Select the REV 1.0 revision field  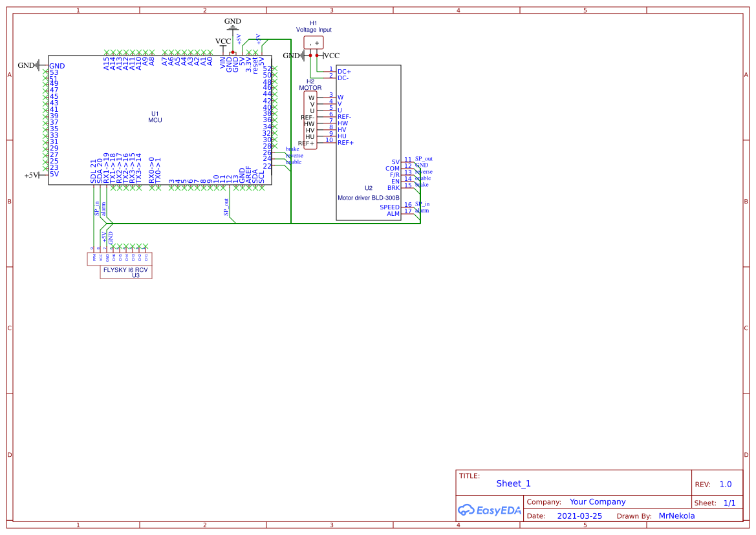point(724,483)
